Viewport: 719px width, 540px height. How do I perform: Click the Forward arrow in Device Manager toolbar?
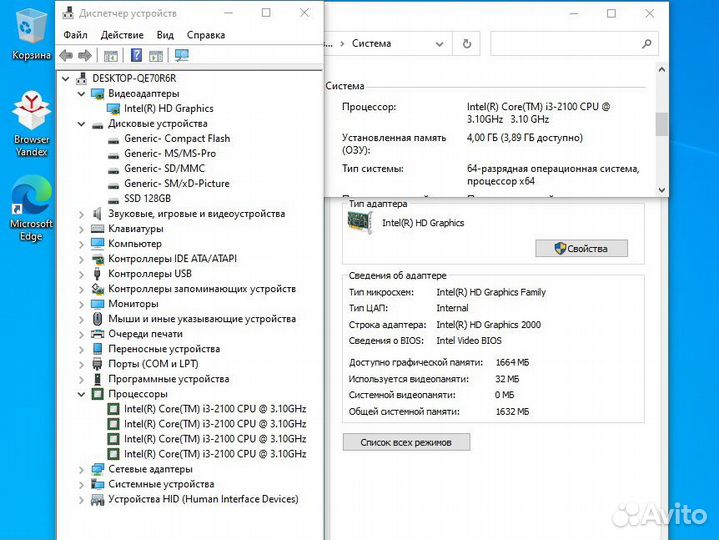tap(85, 56)
